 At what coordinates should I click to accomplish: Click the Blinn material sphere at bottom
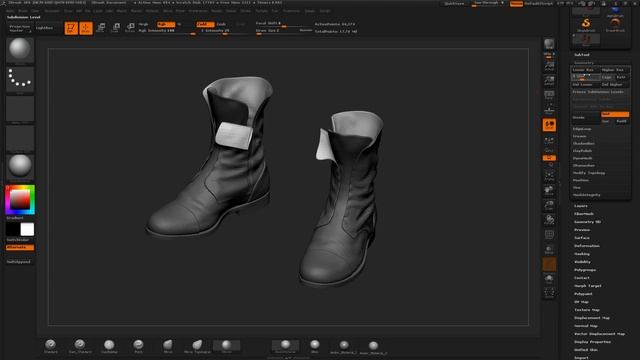tap(315, 346)
